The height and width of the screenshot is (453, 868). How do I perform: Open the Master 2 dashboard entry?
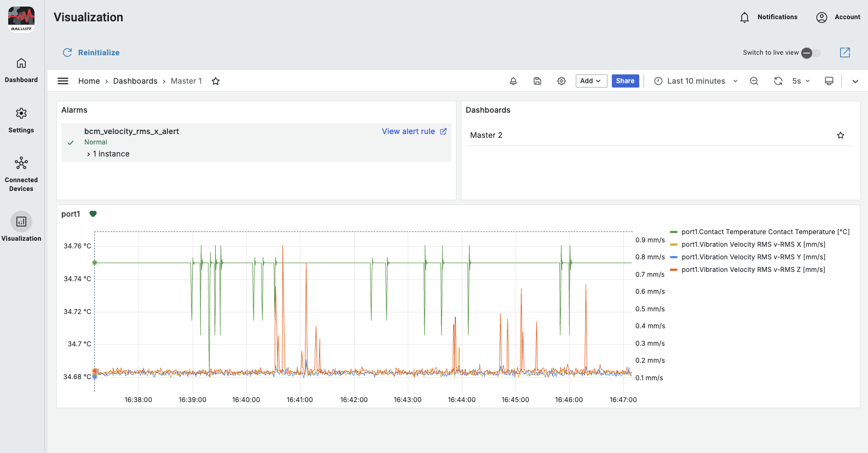(x=486, y=135)
